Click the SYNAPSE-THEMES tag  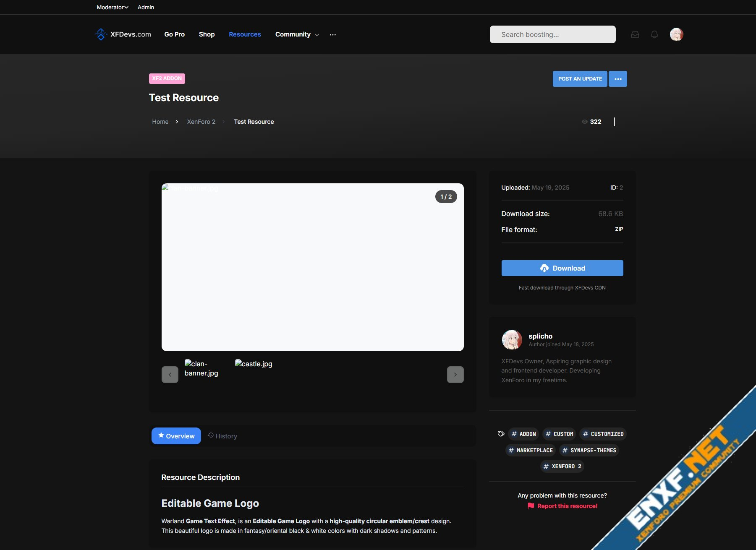pos(589,450)
